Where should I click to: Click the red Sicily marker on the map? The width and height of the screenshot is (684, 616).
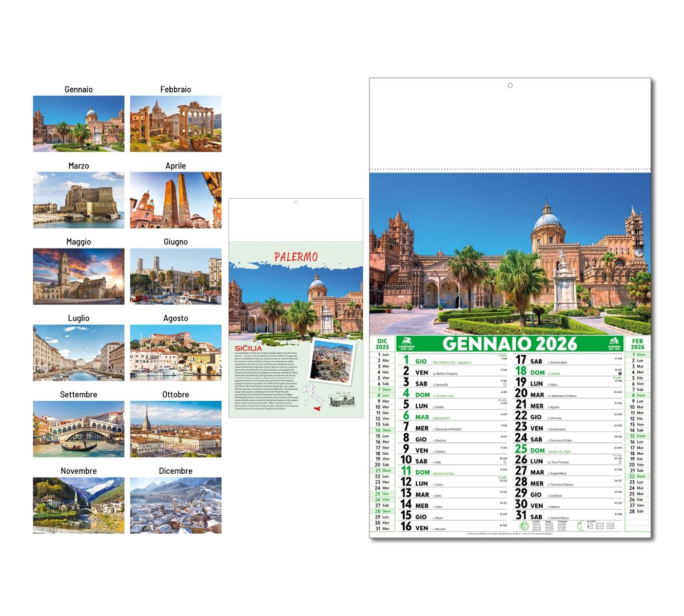click(x=317, y=408)
